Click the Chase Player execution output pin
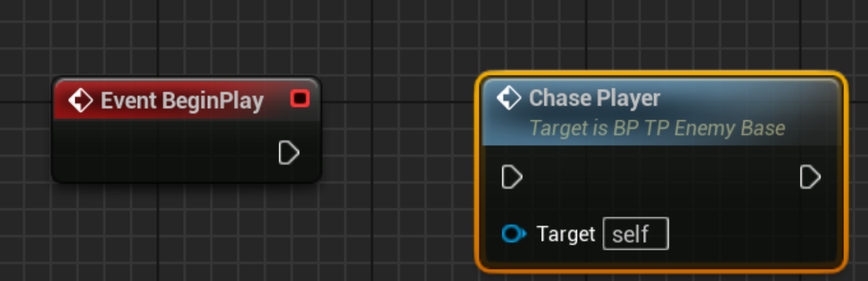 (810, 177)
